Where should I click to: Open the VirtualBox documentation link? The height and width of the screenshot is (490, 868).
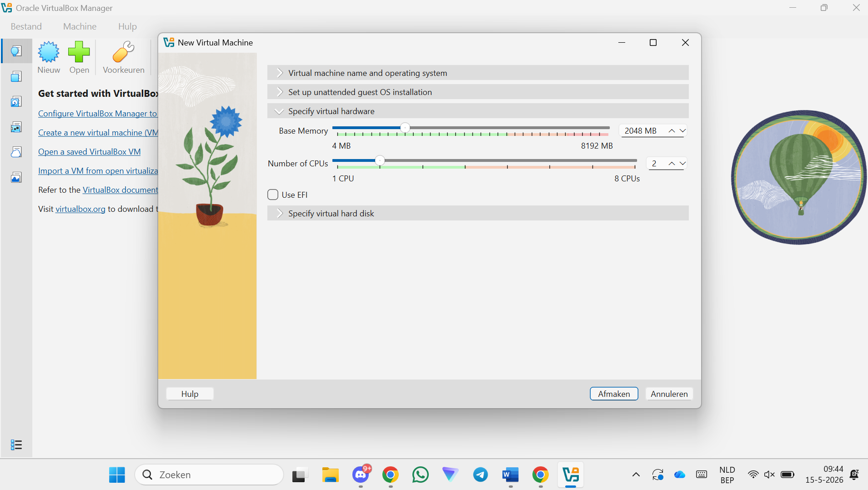coord(120,190)
